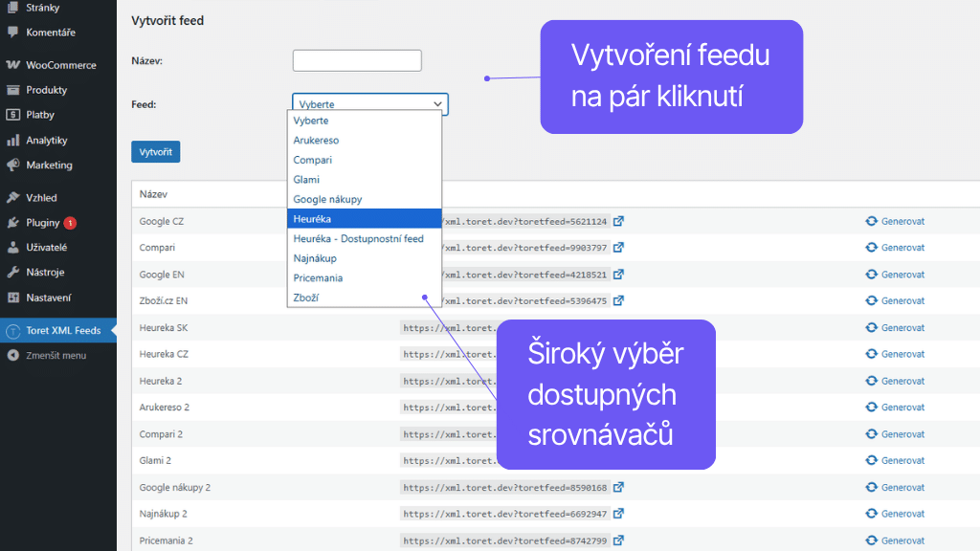
Task: Select the Produkty icon in the sidebar
Action: pyautogui.click(x=13, y=89)
